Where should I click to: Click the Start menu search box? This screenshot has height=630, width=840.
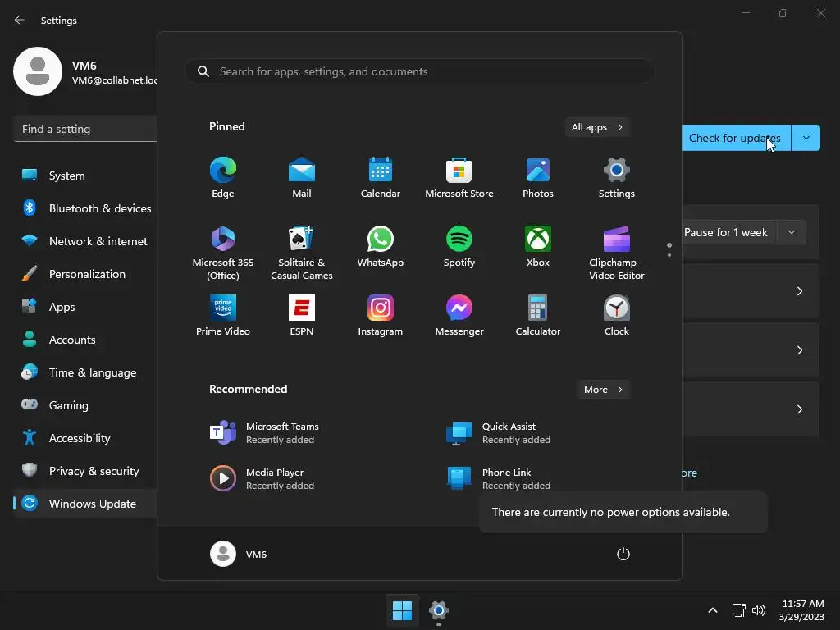420,71
